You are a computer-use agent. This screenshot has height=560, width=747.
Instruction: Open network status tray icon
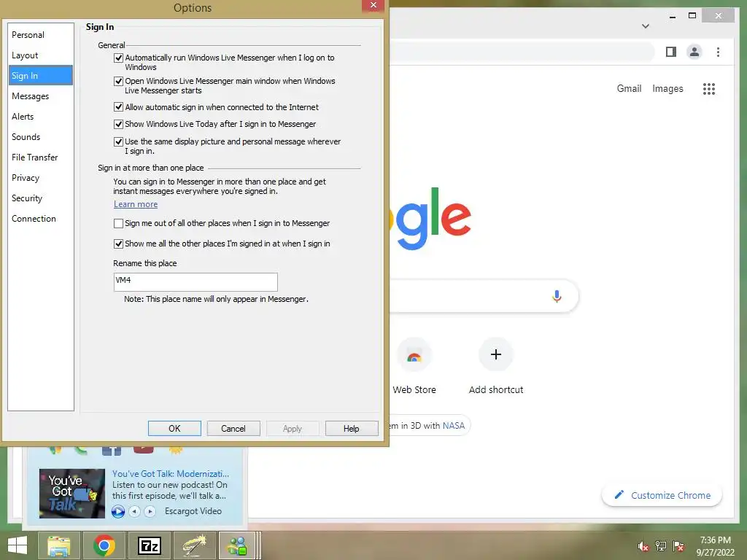(661, 546)
